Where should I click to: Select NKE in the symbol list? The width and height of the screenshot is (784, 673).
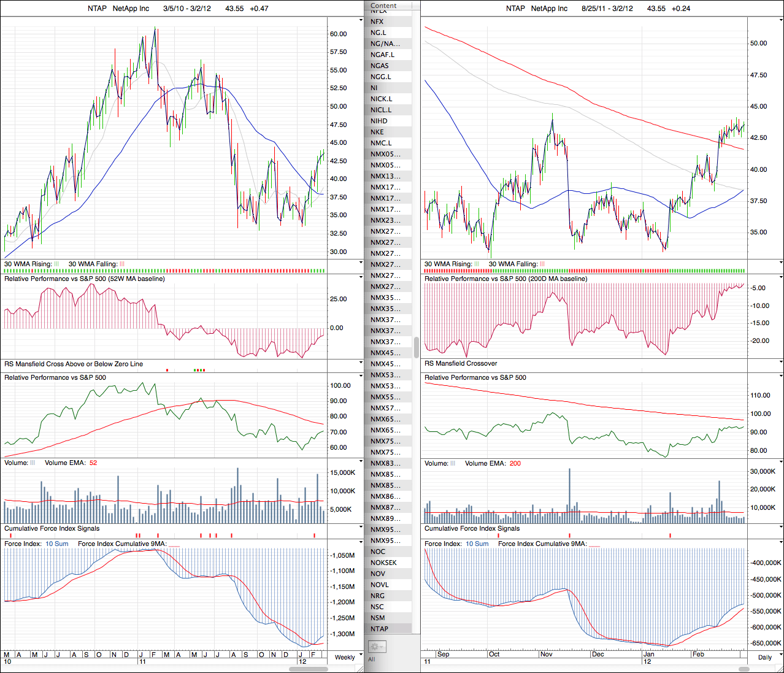(x=377, y=132)
